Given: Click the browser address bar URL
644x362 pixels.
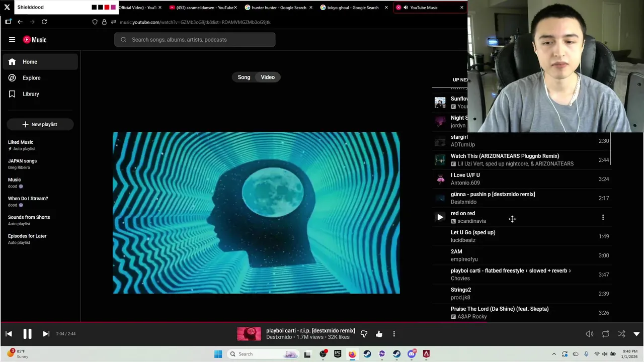Looking at the screenshot, I should pyautogui.click(x=195, y=22).
